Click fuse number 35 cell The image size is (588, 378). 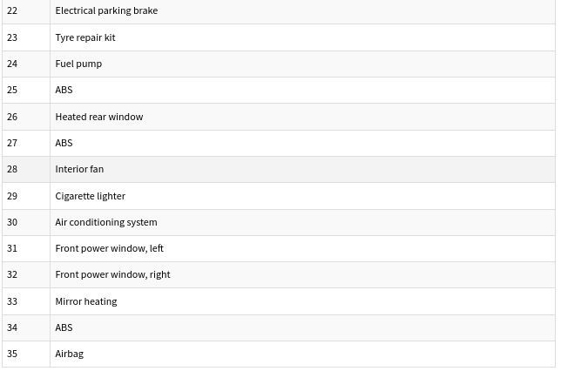tap(12, 354)
